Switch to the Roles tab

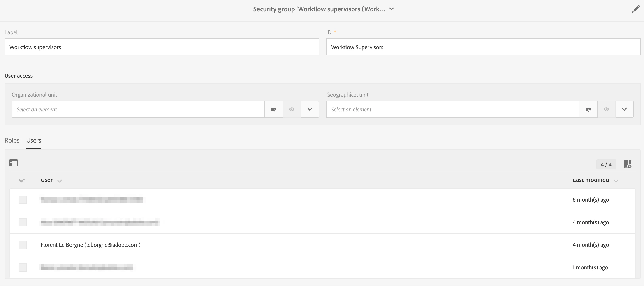(x=12, y=140)
